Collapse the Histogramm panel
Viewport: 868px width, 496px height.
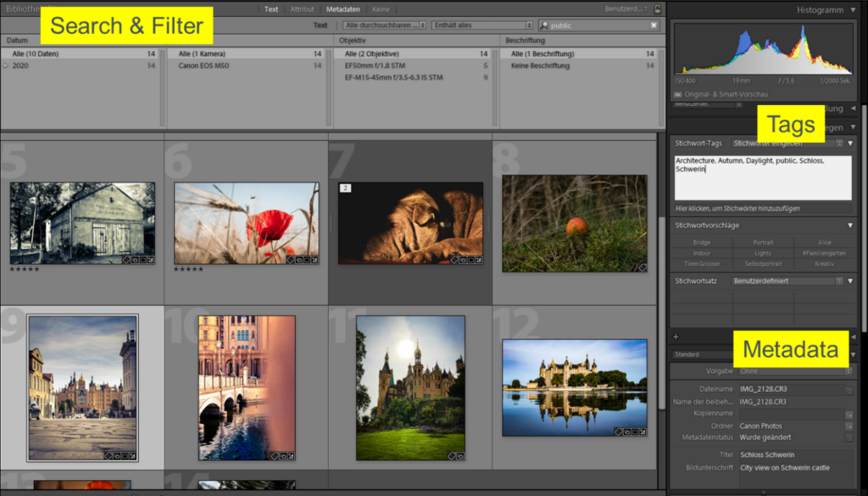click(x=852, y=9)
